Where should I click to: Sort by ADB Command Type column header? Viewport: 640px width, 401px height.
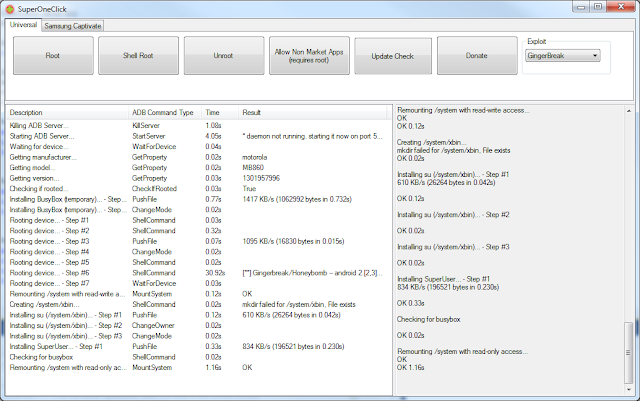(164, 112)
